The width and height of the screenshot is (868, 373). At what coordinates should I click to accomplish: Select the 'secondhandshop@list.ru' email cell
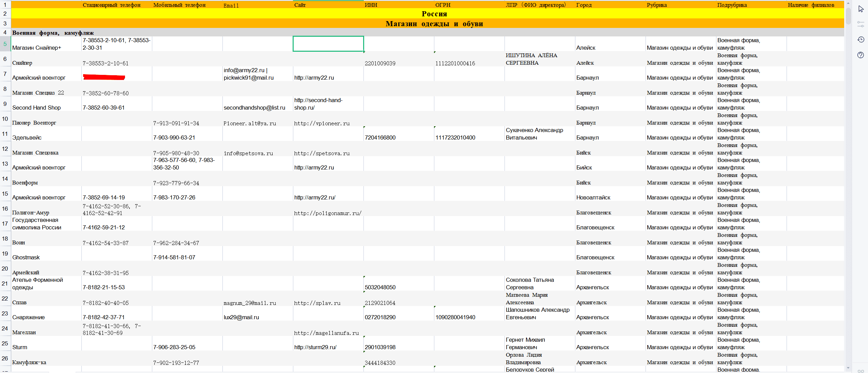point(258,104)
